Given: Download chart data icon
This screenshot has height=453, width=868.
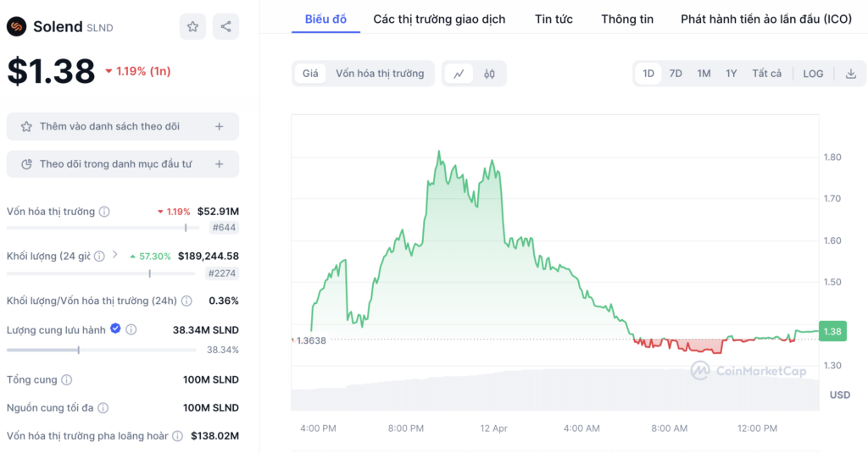Looking at the screenshot, I should click(x=851, y=74).
